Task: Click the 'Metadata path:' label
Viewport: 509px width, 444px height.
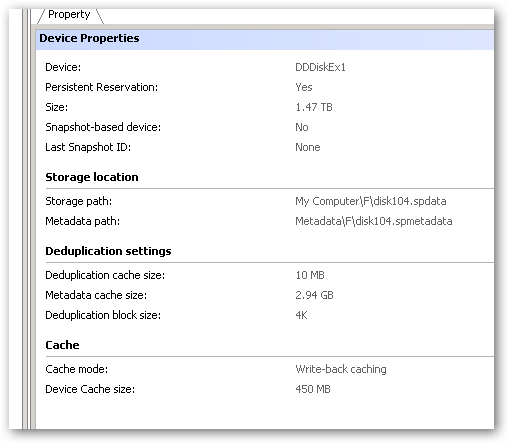Action: coord(82,221)
